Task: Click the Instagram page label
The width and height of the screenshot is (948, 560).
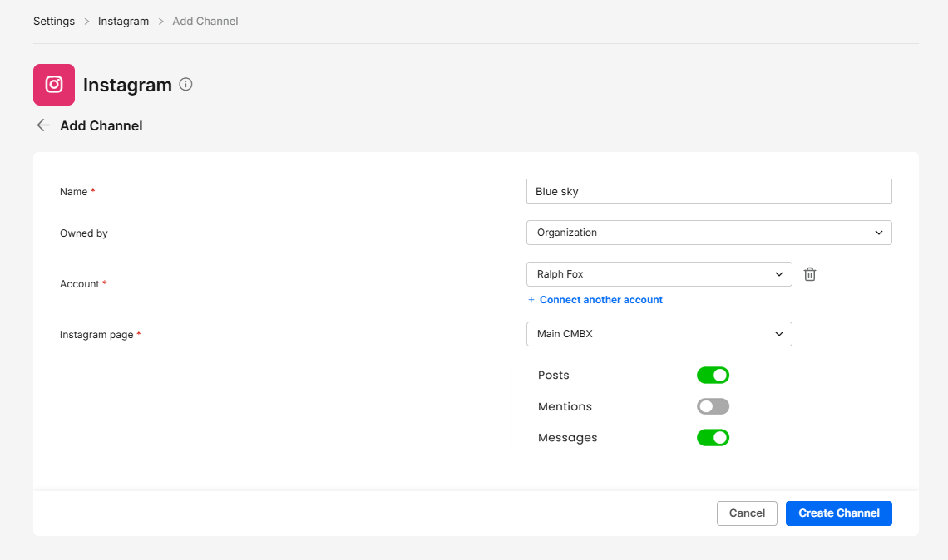Action: click(x=96, y=335)
